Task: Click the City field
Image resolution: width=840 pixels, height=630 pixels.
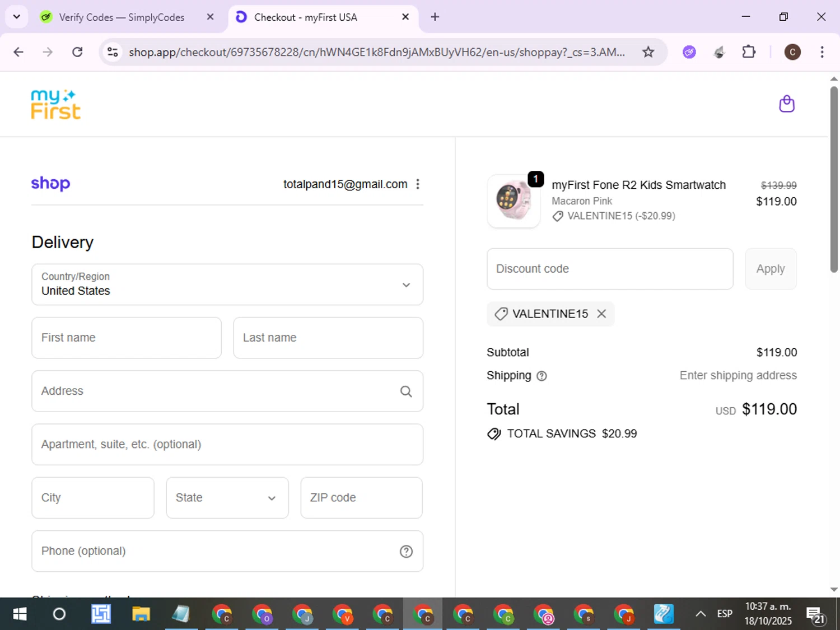Action: pyautogui.click(x=93, y=498)
